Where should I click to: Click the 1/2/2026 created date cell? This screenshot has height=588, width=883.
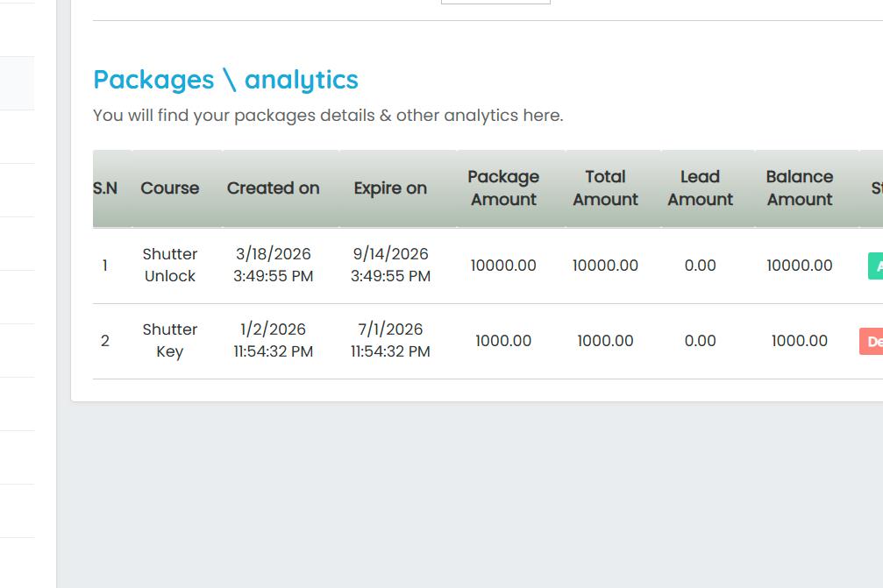(273, 340)
